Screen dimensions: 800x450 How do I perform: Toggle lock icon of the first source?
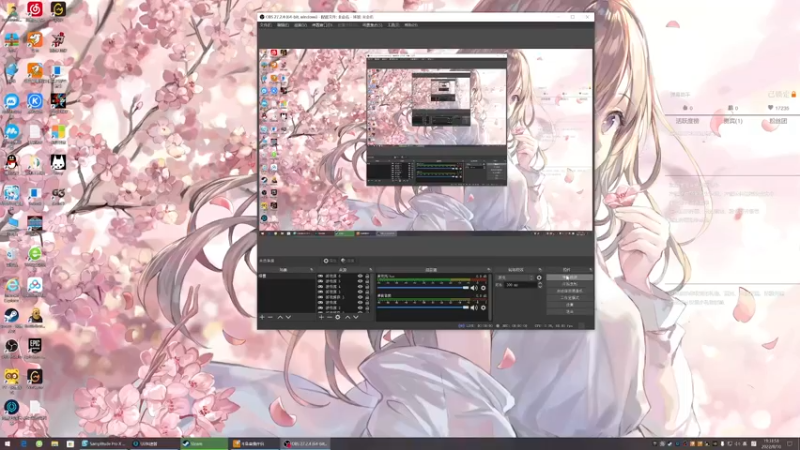click(x=367, y=276)
